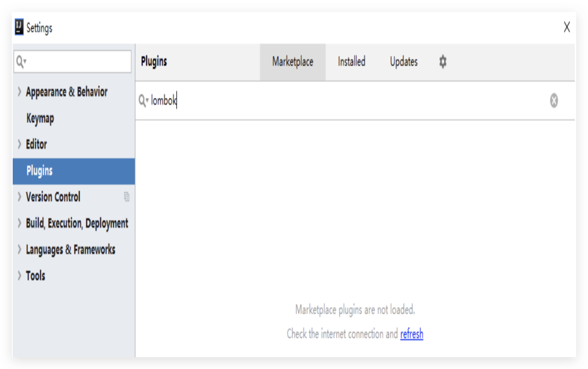Viewport: 588px width, 369px height.
Task: Open the settings search history magnifier
Action: [x=21, y=62]
